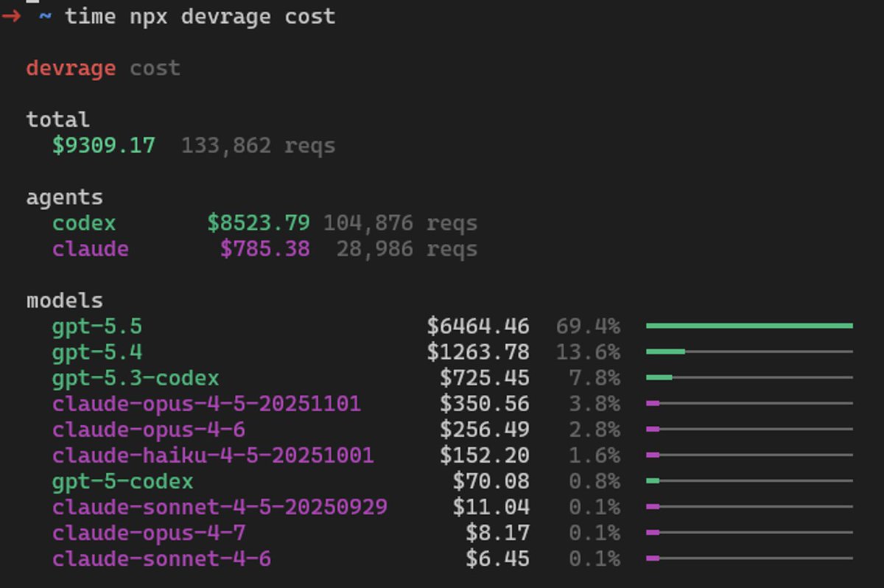Click the gpt-5.4 model name
Viewport: 884px width, 588px height.
click(x=97, y=352)
